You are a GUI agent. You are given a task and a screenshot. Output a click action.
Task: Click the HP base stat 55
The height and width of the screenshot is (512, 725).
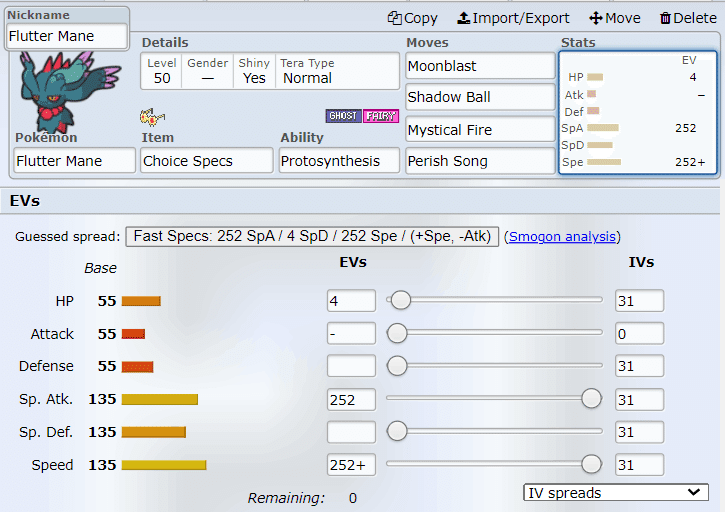point(107,301)
